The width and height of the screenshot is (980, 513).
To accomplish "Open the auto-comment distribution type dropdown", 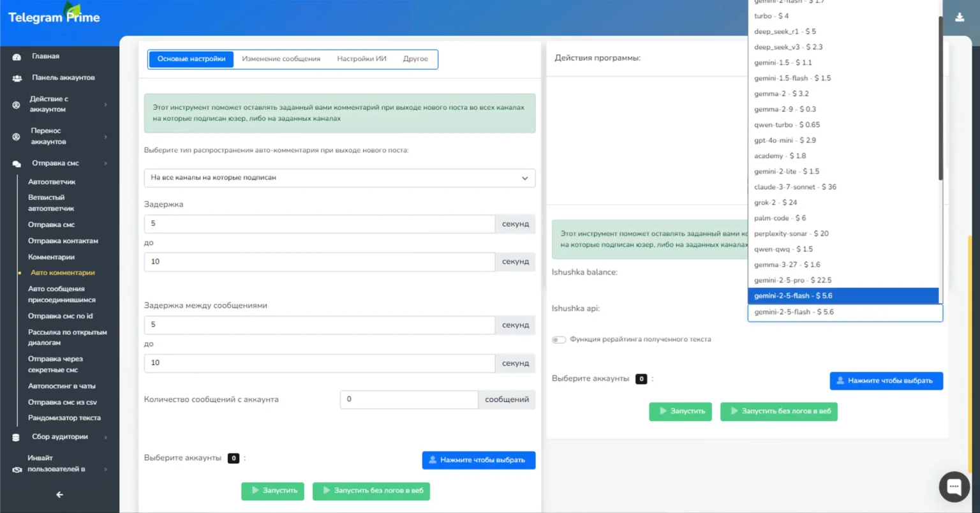I will coord(339,177).
